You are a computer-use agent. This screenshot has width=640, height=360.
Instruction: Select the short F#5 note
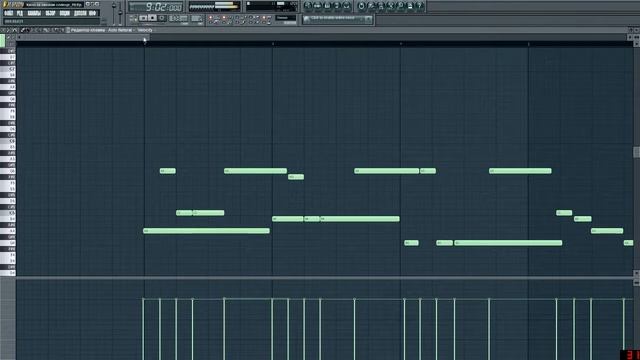(296, 177)
